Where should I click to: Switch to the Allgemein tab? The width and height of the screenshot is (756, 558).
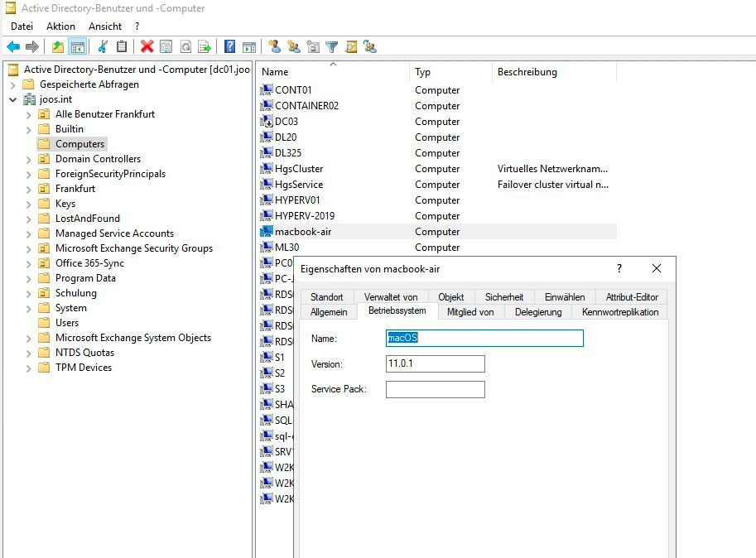pos(329,312)
